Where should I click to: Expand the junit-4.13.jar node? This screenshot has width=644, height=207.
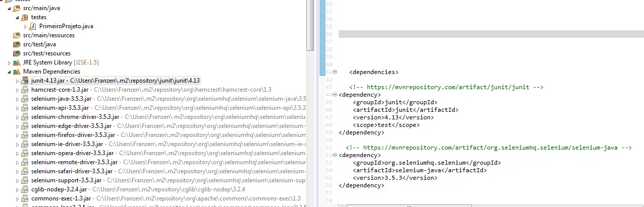tap(17, 81)
